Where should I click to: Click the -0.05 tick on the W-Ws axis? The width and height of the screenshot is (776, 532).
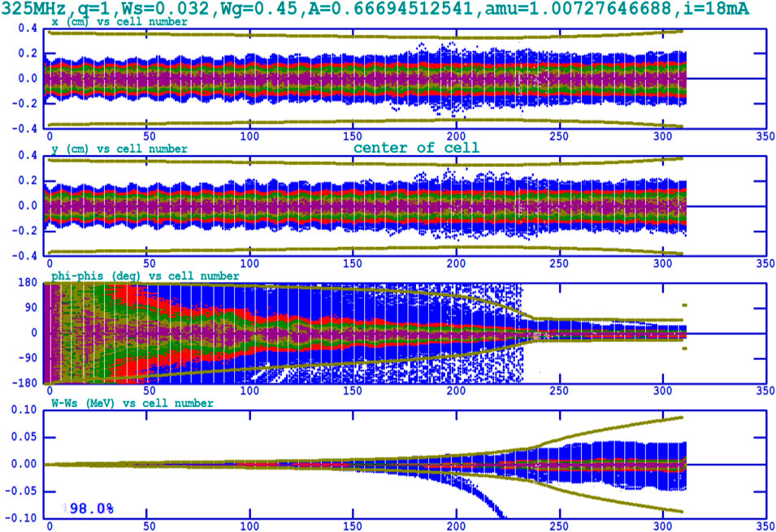(x=21, y=491)
